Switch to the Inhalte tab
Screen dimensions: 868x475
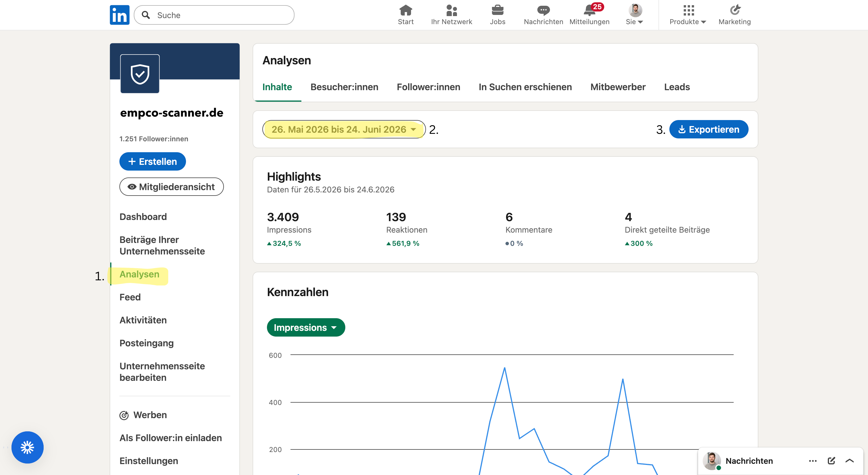[277, 87]
